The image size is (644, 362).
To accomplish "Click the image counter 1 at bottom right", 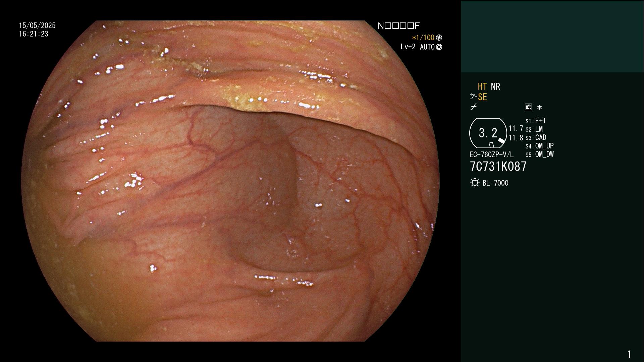I will (629, 354).
